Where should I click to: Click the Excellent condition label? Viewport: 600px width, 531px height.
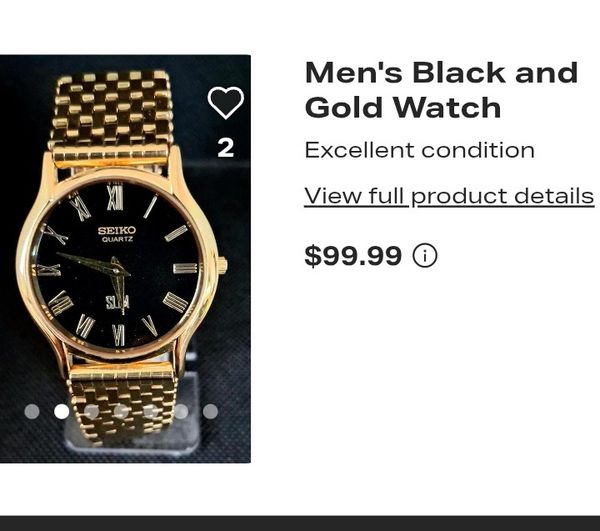420,150
